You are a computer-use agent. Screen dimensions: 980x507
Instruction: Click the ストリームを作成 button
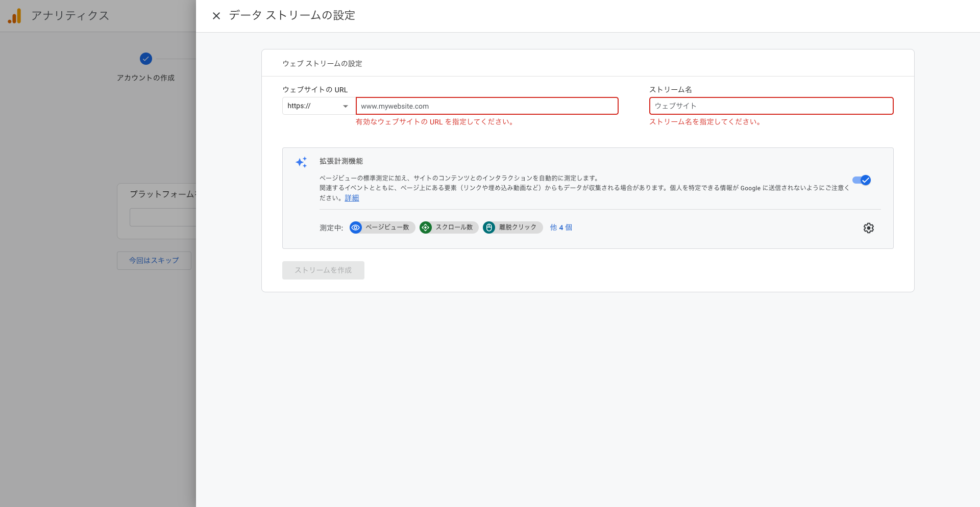coord(323,270)
